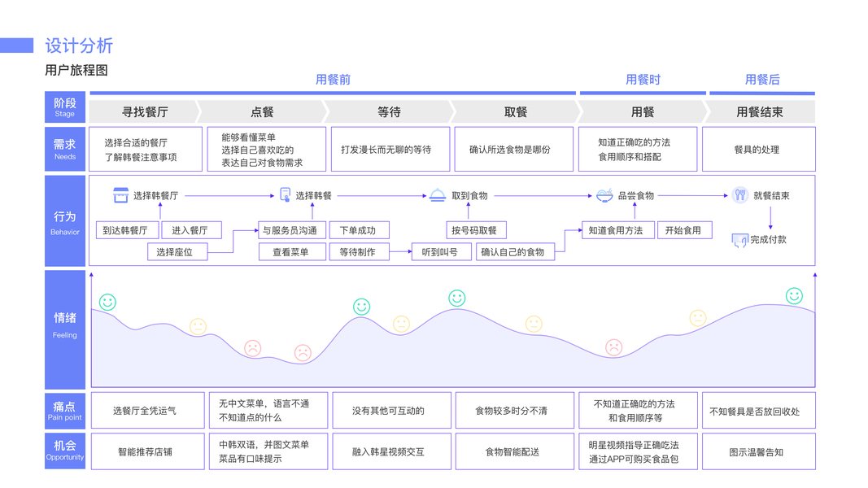Click the store icon beside 选择韩餐厅
The width and height of the screenshot is (868, 488).
pos(120,195)
